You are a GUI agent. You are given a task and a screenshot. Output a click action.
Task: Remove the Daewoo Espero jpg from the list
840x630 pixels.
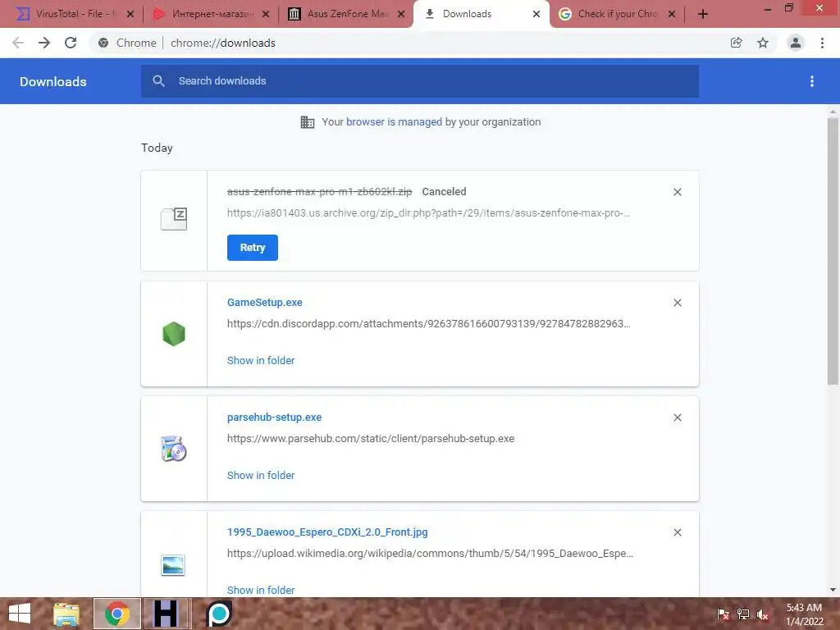point(677,532)
